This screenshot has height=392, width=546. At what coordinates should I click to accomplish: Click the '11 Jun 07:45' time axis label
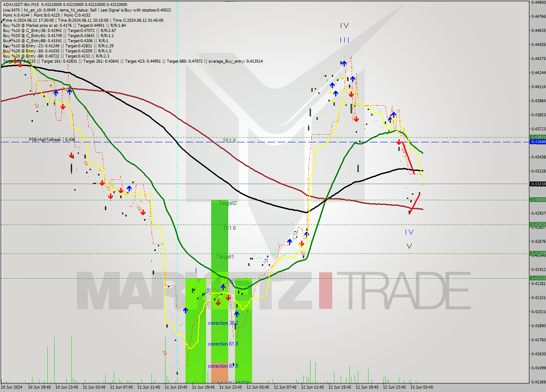tap(122, 388)
